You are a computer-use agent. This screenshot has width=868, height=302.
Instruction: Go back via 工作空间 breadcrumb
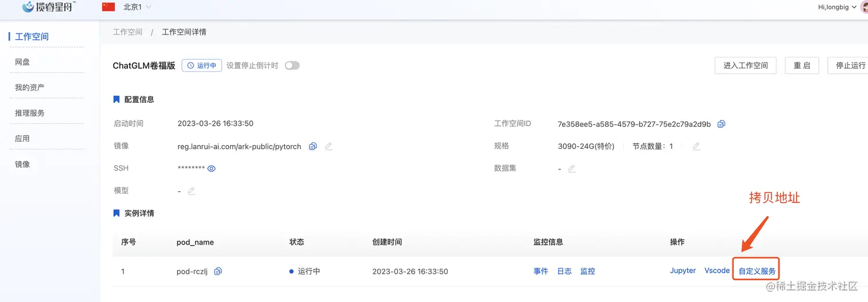tap(127, 32)
